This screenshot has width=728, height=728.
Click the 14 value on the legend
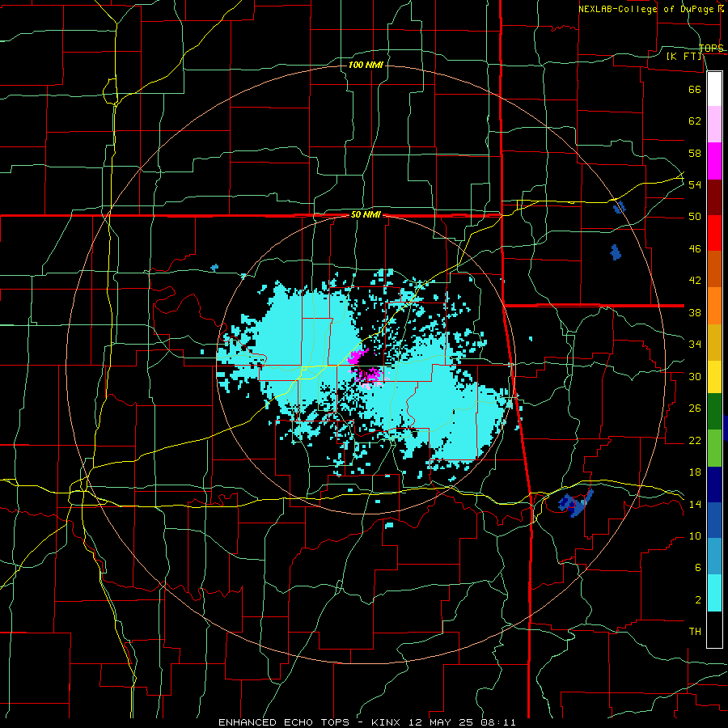click(695, 504)
